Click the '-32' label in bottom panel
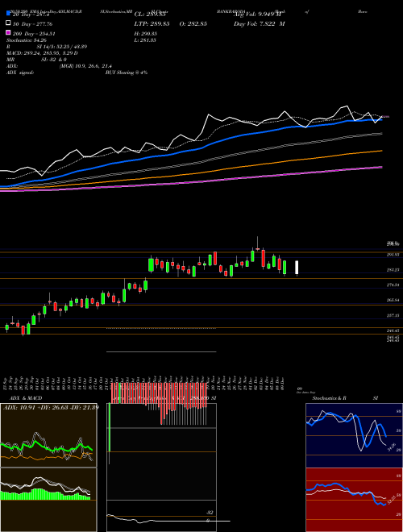403x532 pixels. pyautogui.click(x=210, y=513)
